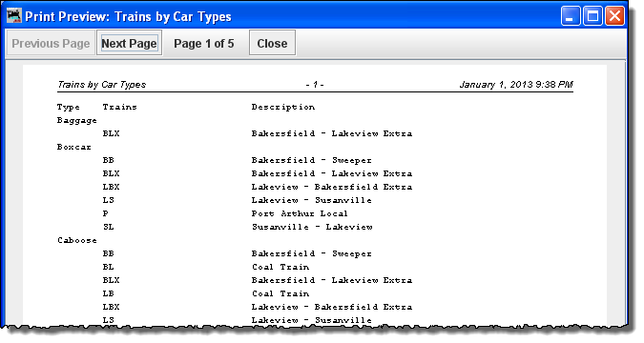Click the Next Page button
Image resolution: width=644 pixels, height=343 pixels.
point(129,43)
